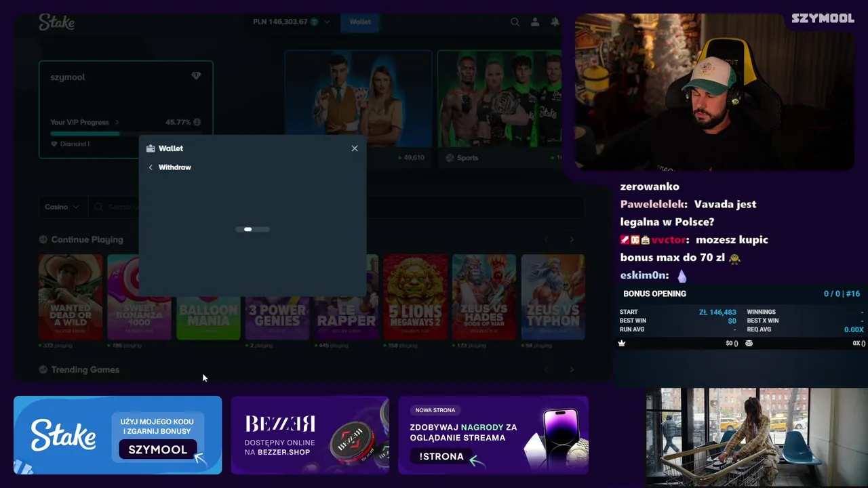Click the Wallet briefcase icon in dialog header

point(151,148)
